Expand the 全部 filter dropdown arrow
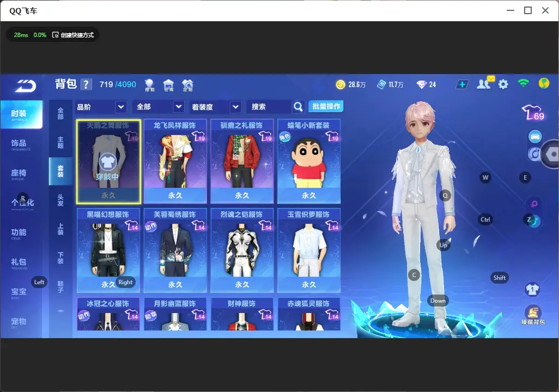Screen dimensions: 559x392 click(178, 107)
